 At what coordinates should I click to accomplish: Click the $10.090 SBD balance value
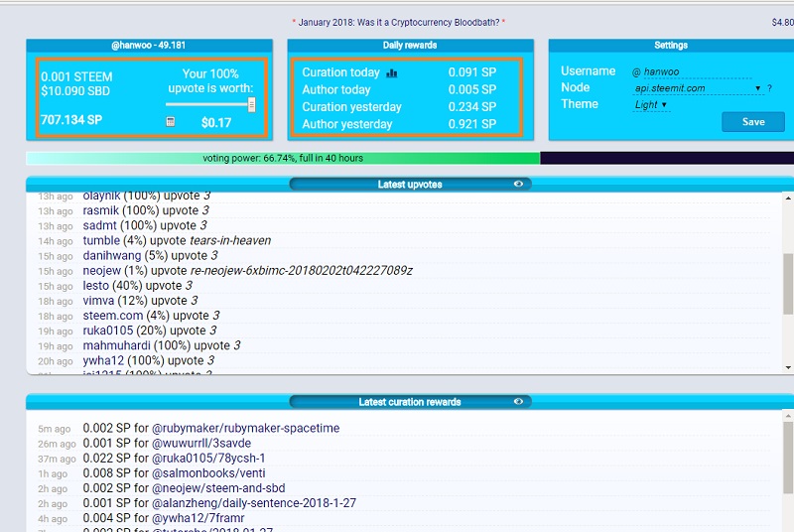75,91
